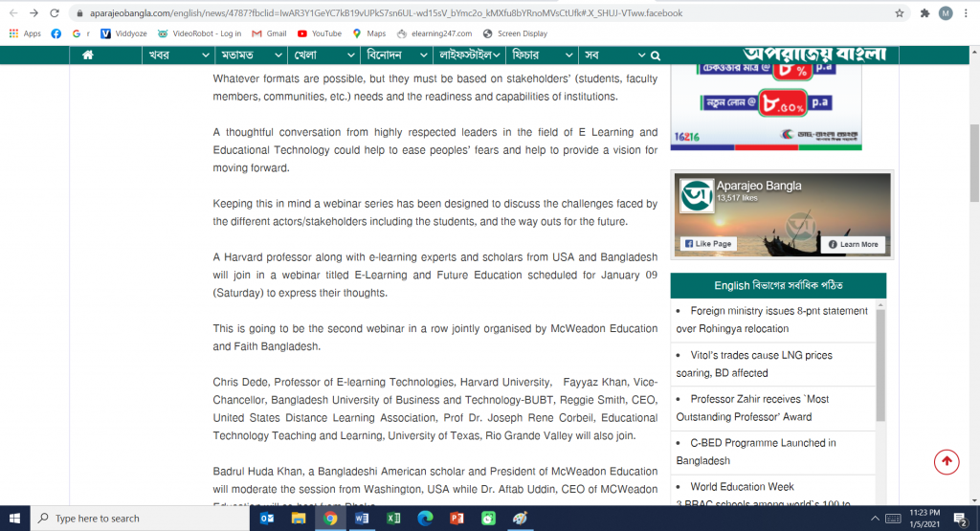Open the Screen Display bookmark
Image resolution: width=980 pixels, height=531 pixels.
(515, 33)
